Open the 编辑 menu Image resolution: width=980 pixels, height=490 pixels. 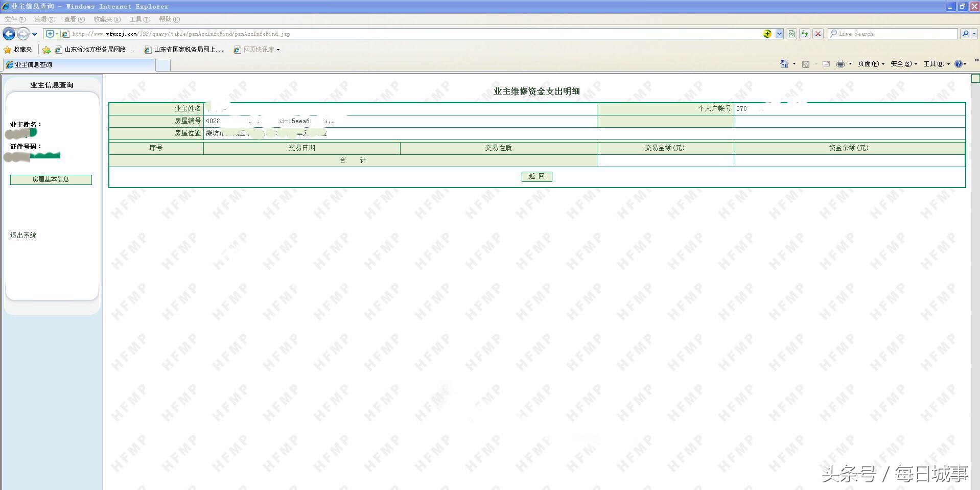click(x=44, y=19)
